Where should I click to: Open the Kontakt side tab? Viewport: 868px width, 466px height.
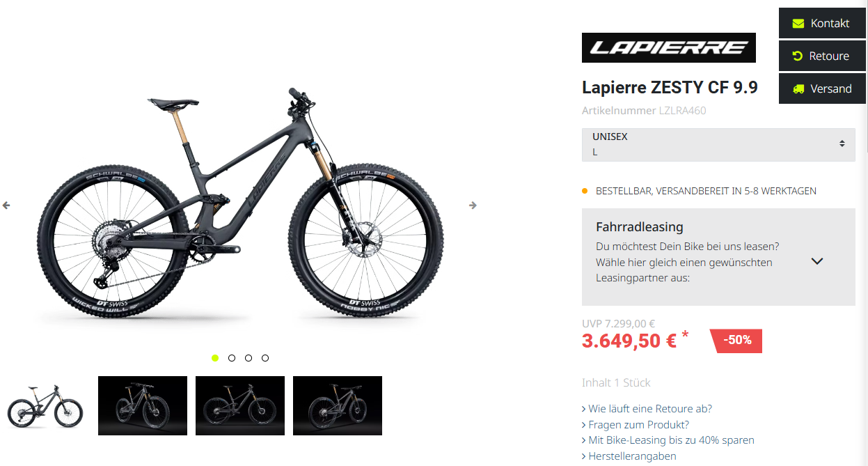click(821, 24)
